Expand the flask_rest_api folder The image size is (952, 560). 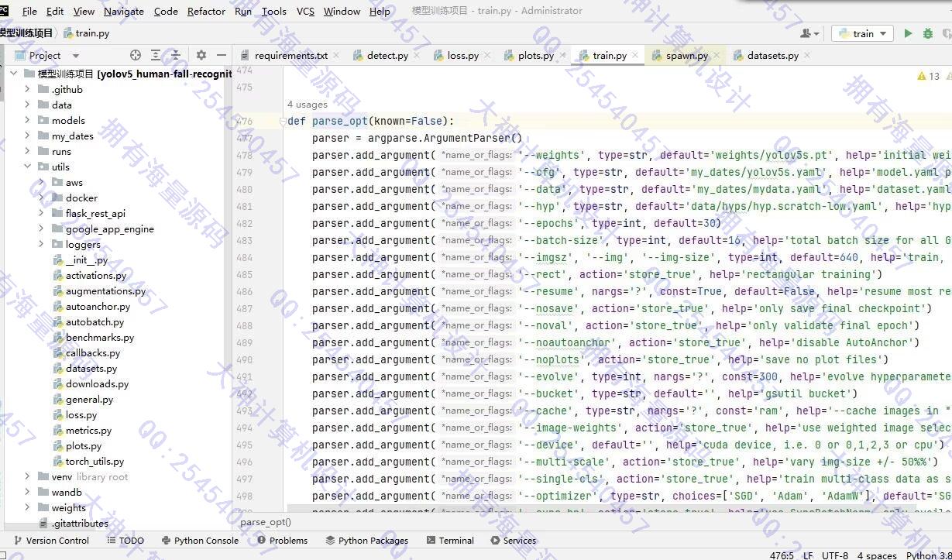(41, 213)
